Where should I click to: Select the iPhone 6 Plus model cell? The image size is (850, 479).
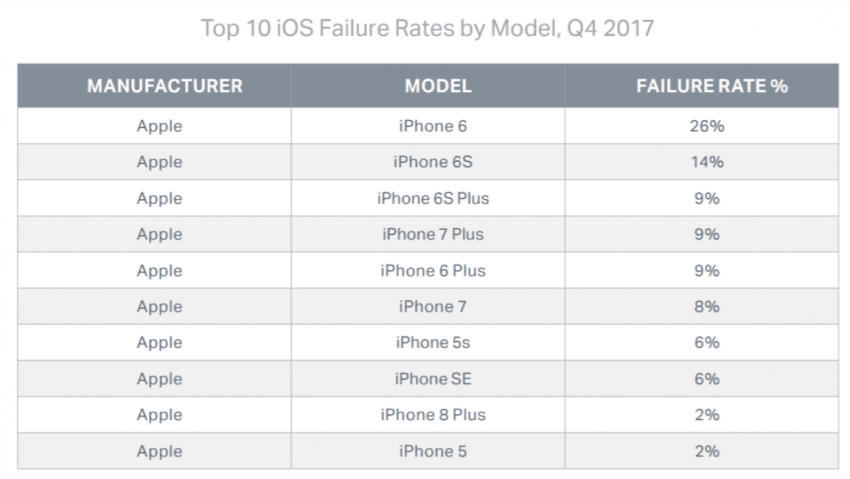pyautogui.click(x=433, y=270)
